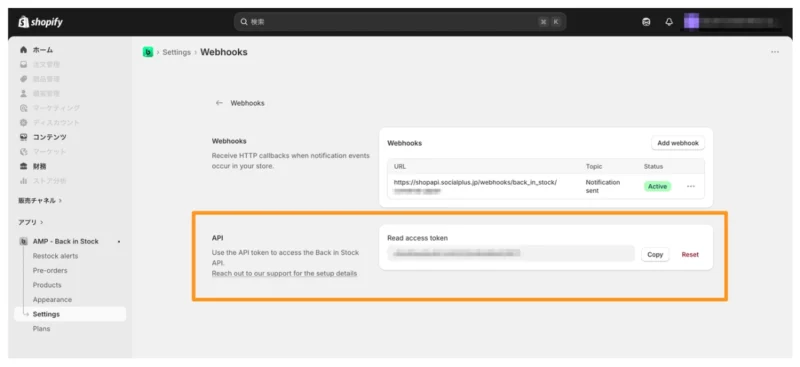Viewport: 800px width, 367px height.
Task: Open Restock alerts page
Action: [x=55, y=256]
